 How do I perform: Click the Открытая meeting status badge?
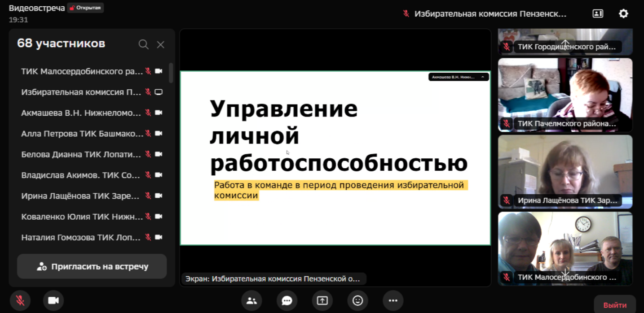85,8
